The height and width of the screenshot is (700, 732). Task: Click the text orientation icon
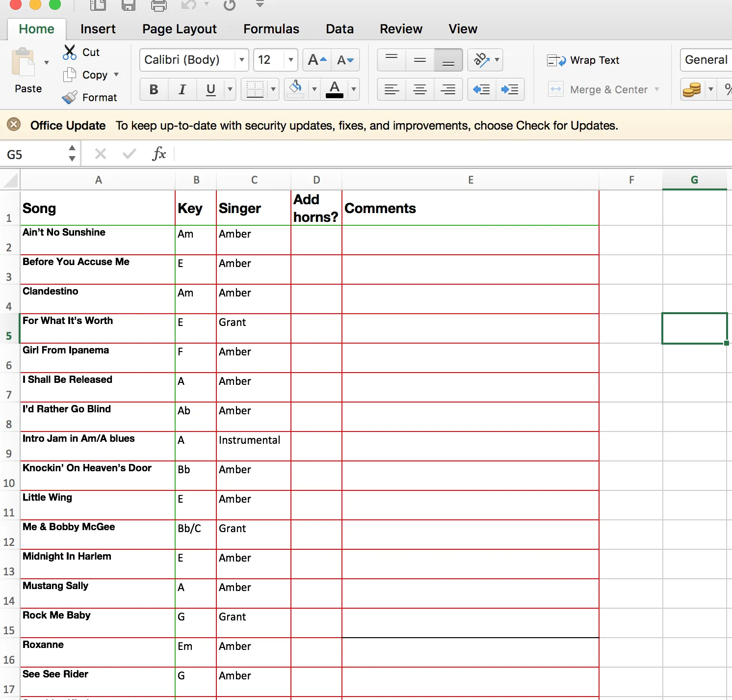tap(481, 60)
